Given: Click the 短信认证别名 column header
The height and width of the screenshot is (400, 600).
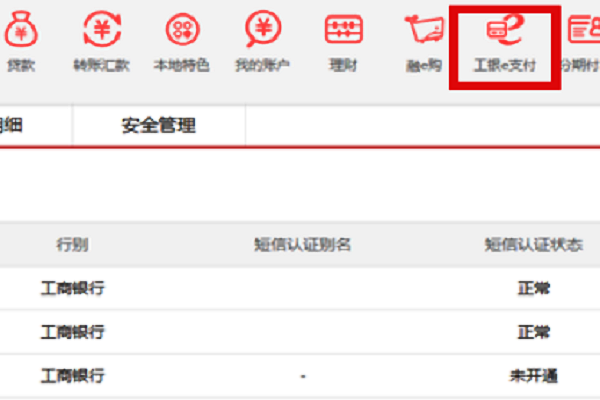Looking at the screenshot, I should (302, 245).
